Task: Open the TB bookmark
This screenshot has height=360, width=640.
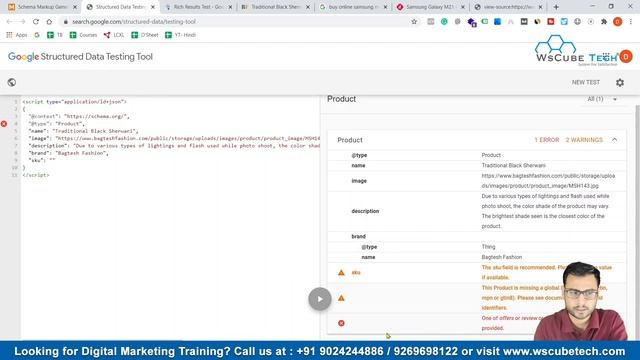Action: pyautogui.click(x=55, y=35)
